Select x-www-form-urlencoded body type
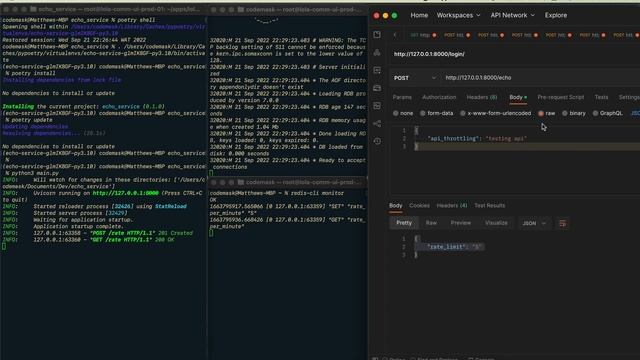 (496, 113)
